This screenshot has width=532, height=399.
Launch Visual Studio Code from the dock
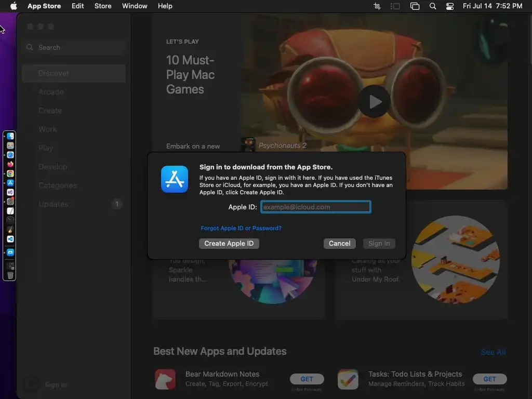10,239
